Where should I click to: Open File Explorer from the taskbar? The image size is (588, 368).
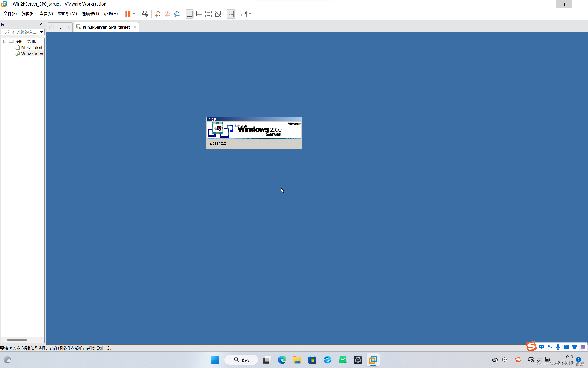(297, 360)
